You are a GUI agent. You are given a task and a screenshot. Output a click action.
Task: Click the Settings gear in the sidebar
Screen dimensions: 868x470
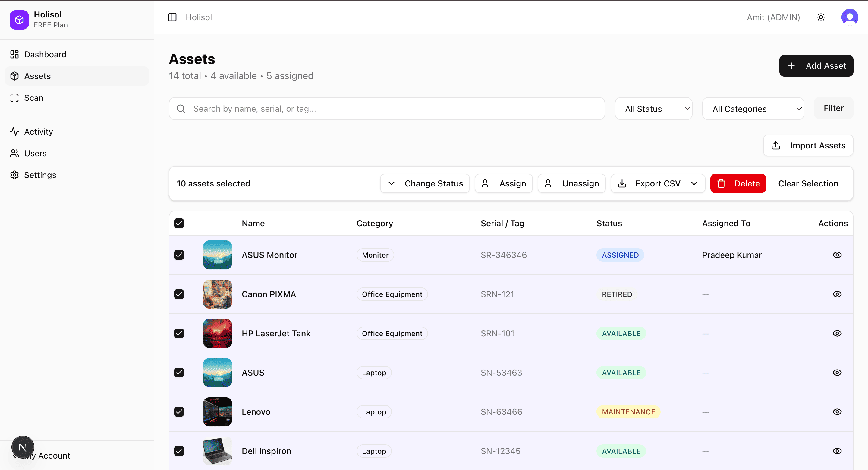click(14, 175)
